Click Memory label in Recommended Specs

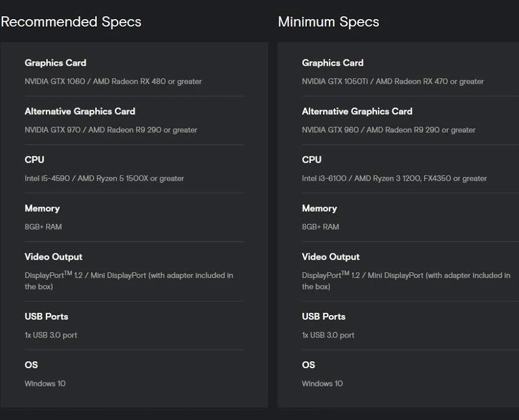click(42, 208)
